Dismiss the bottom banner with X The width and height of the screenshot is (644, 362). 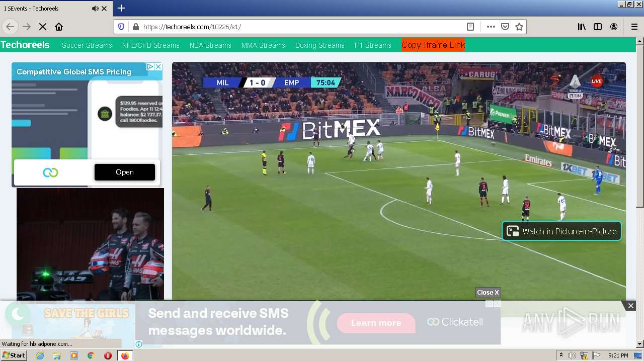tap(630, 306)
